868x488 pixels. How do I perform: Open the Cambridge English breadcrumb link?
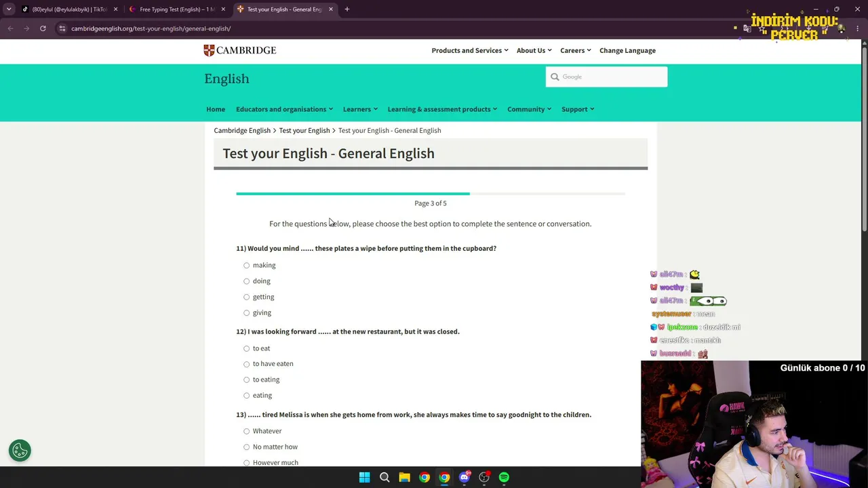[242, 130]
